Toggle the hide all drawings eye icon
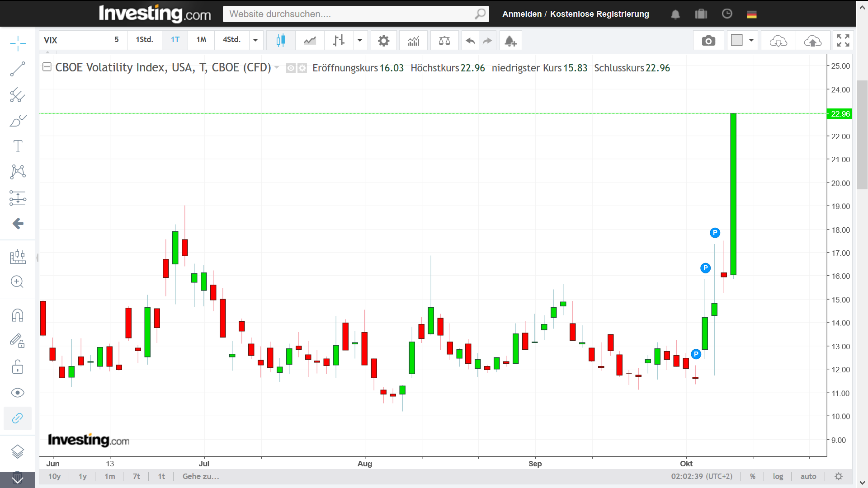 pos(18,393)
